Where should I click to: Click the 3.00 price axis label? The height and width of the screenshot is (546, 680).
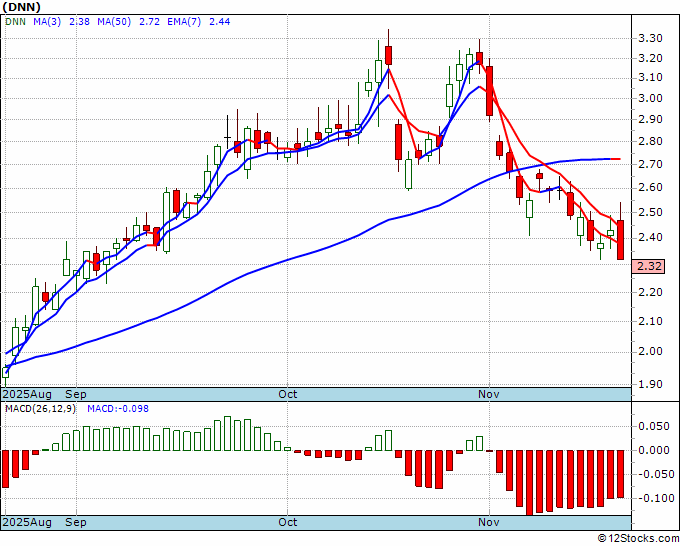651,98
